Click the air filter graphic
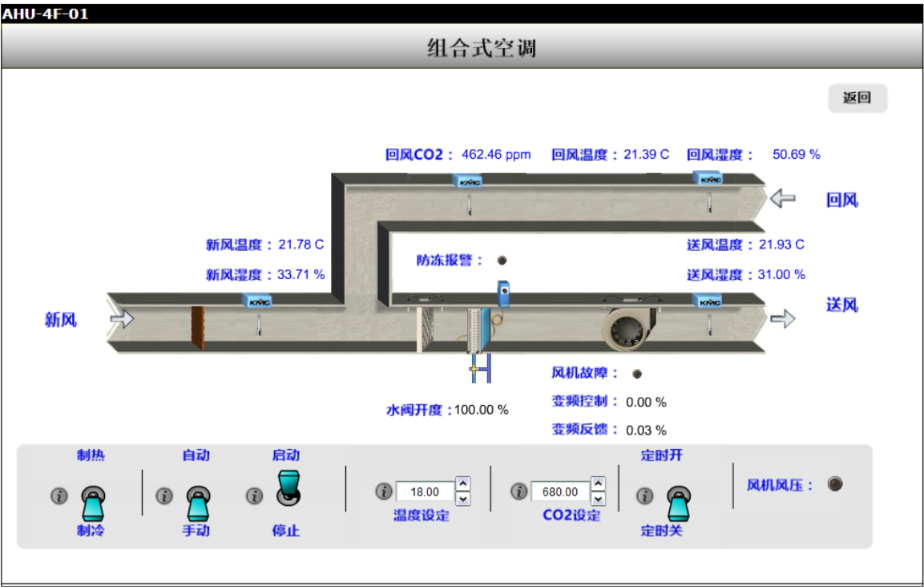The height and width of the screenshot is (587, 924). [426, 330]
